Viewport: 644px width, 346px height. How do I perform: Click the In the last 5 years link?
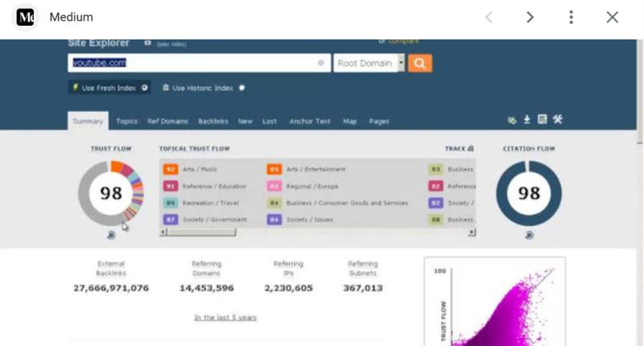click(x=225, y=317)
